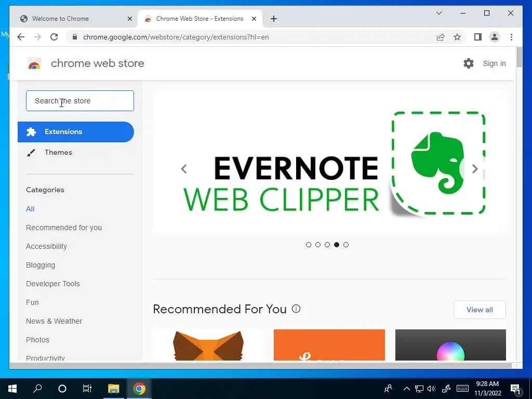Select the first carousel dot
Viewport: 532px width, 399px height.
(x=309, y=245)
